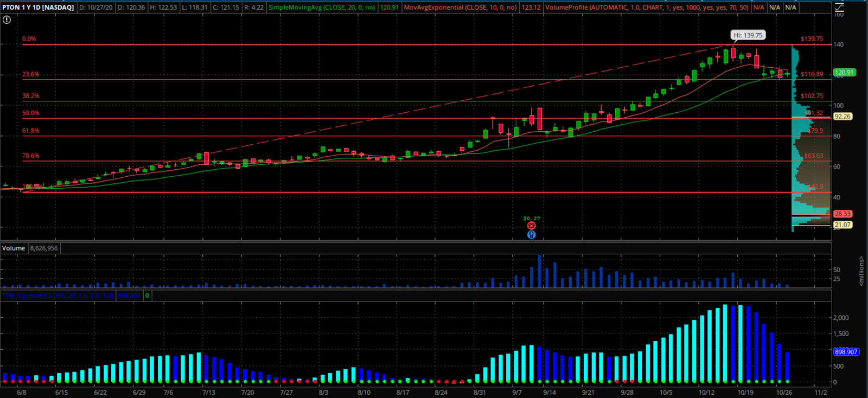Click the 120.91 SMA value in header
868x398 pixels.
[390, 8]
